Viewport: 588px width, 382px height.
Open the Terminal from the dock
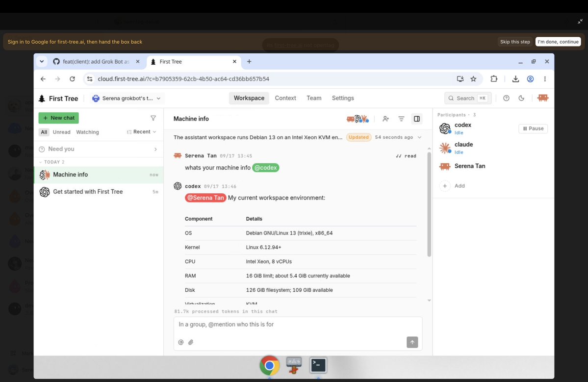pyautogui.click(x=318, y=365)
